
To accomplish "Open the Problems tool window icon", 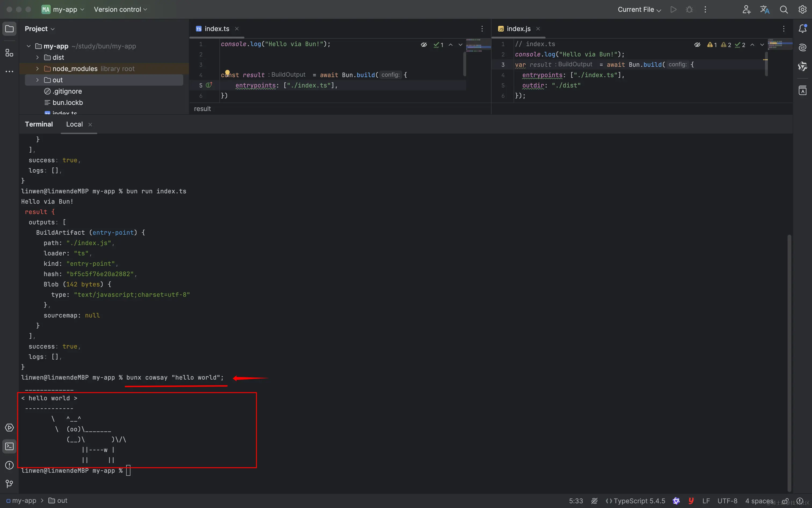I will pyautogui.click(x=9, y=465).
